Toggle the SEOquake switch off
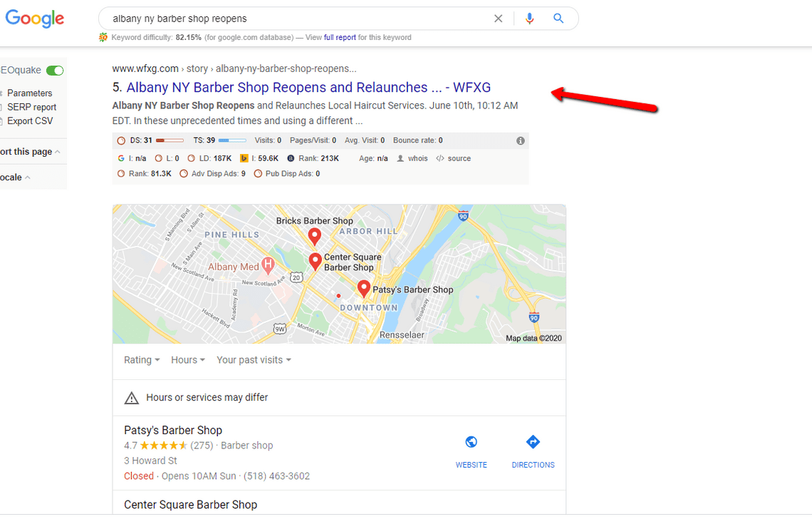This screenshot has width=812, height=519. tap(54, 71)
